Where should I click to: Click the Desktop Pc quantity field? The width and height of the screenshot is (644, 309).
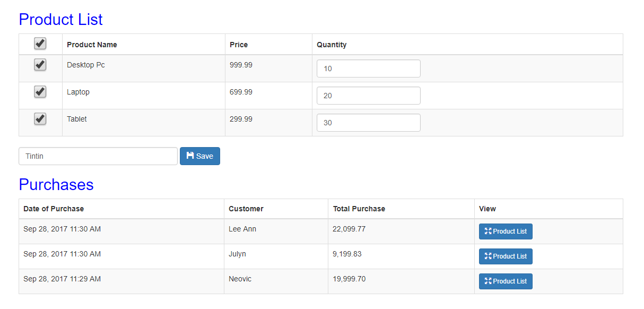[369, 68]
